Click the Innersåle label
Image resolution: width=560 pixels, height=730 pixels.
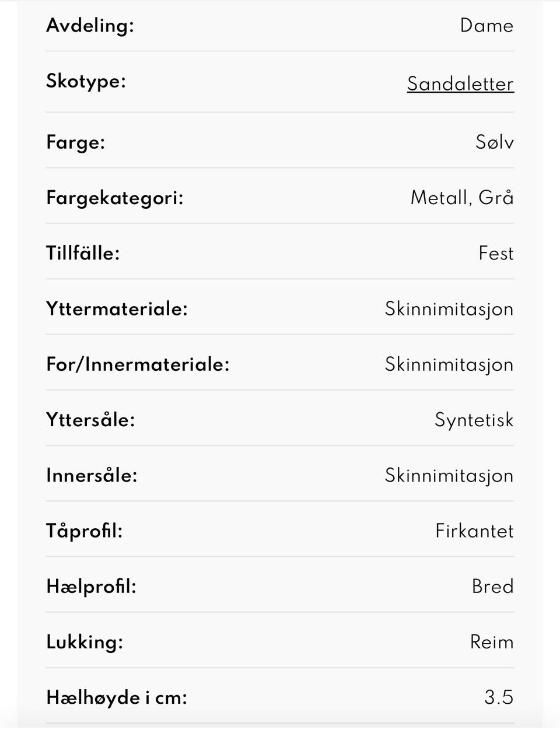coord(92,475)
